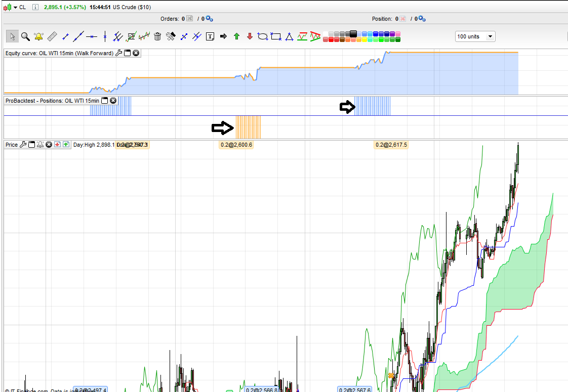Open Equity curve panel wrench settings

coord(118,53)
